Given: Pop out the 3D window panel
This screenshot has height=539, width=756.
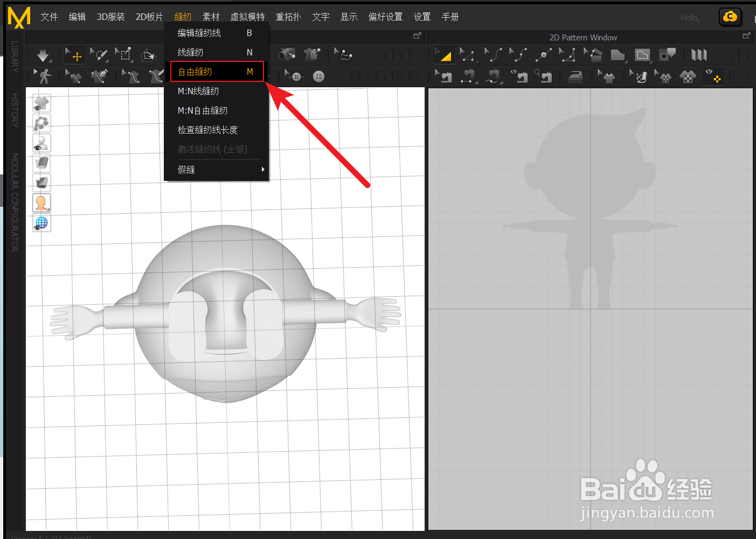Looking at the screenshot, I should click(x=417, y=36).
